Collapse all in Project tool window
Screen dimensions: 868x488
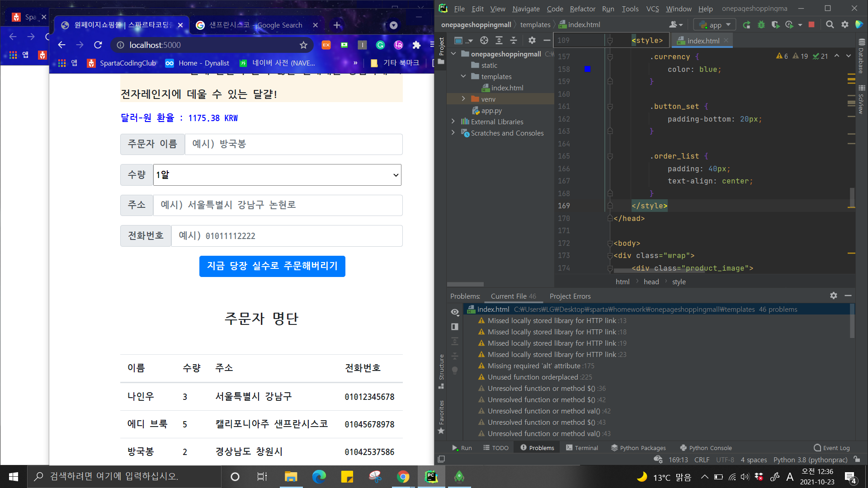(514, 40)
